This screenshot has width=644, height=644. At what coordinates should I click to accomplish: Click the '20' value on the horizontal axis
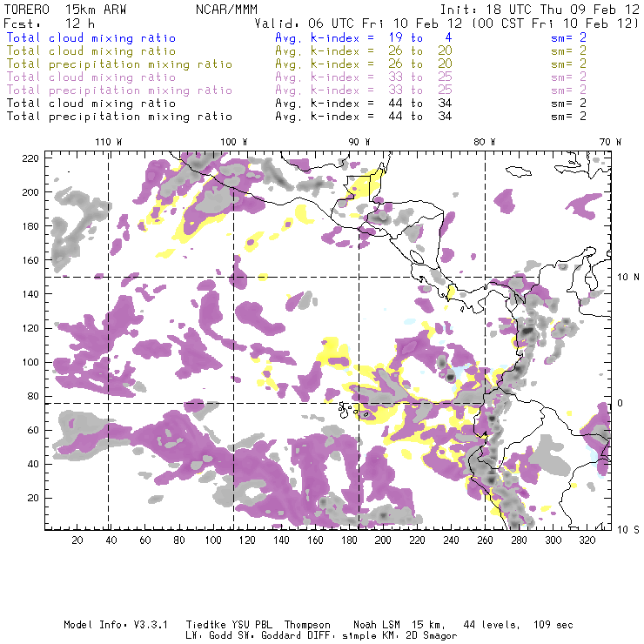coord(77,540)
